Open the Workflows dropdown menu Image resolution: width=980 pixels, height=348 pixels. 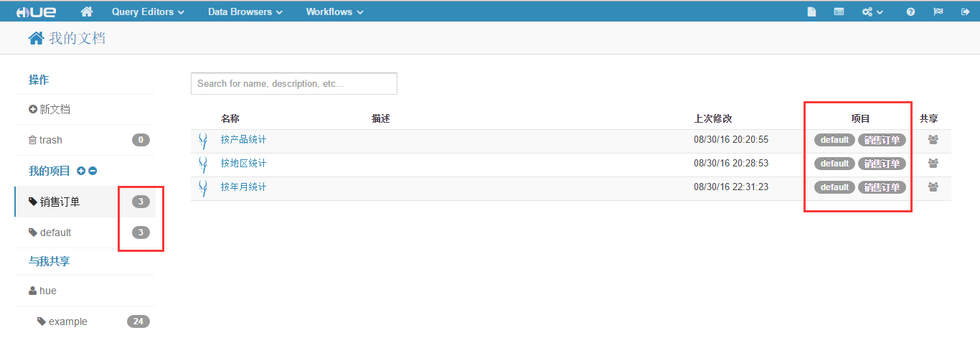tap(334, 11)
